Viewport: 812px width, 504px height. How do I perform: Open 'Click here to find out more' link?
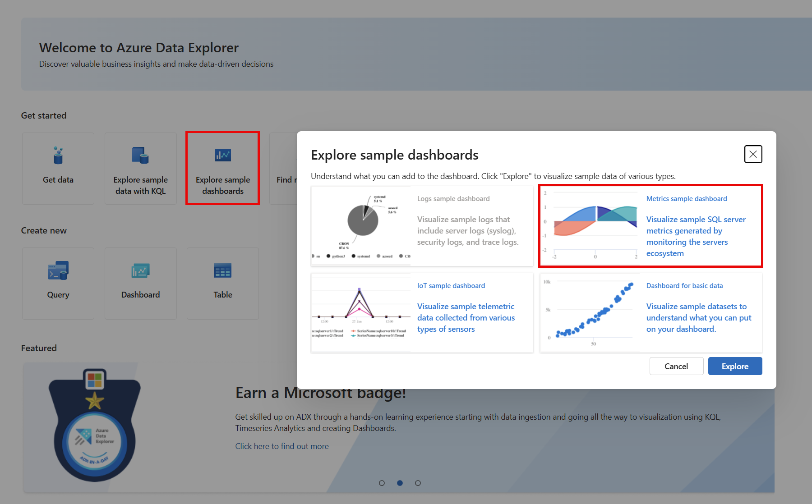(281, 446)
